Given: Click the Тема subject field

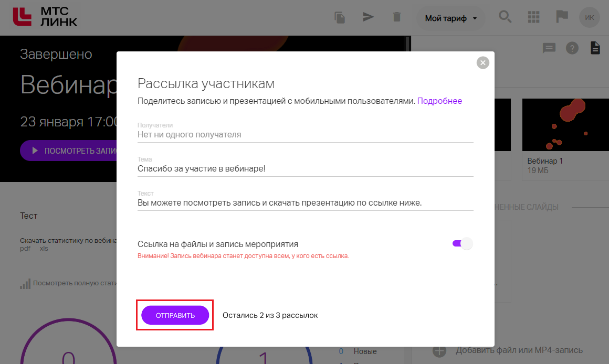Looking at the screenshot, I should (x=305, y=166).
